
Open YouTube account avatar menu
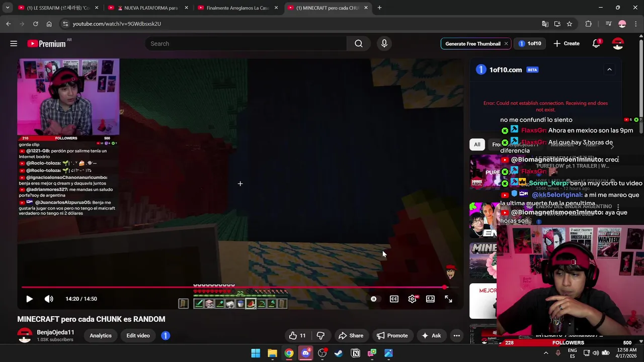click(x=618, y=44)
